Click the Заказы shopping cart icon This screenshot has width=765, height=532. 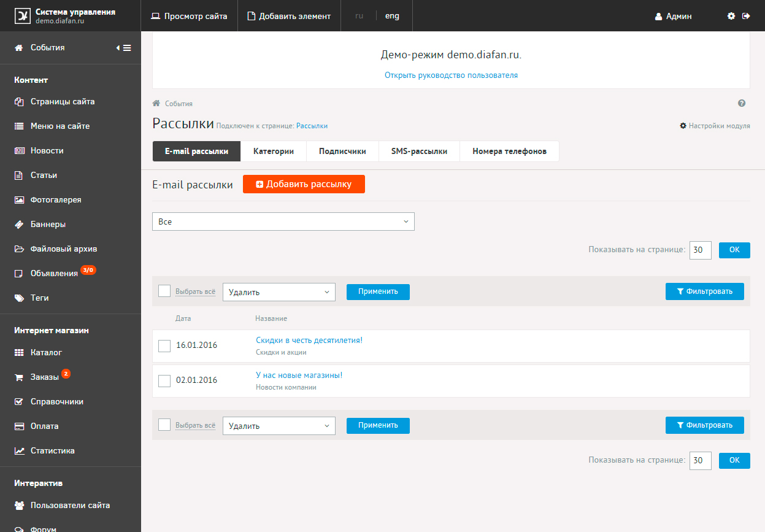click(18, 377)
